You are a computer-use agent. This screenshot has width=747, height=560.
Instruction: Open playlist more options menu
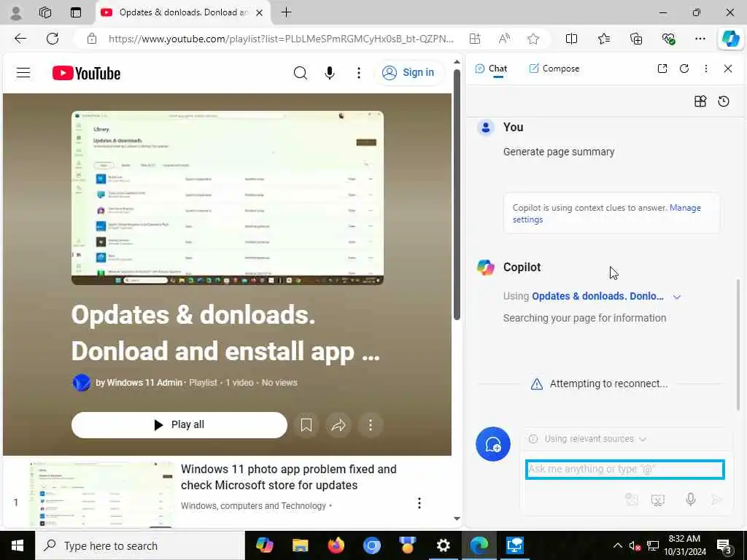pyautogui.click(x=370, y=425)
